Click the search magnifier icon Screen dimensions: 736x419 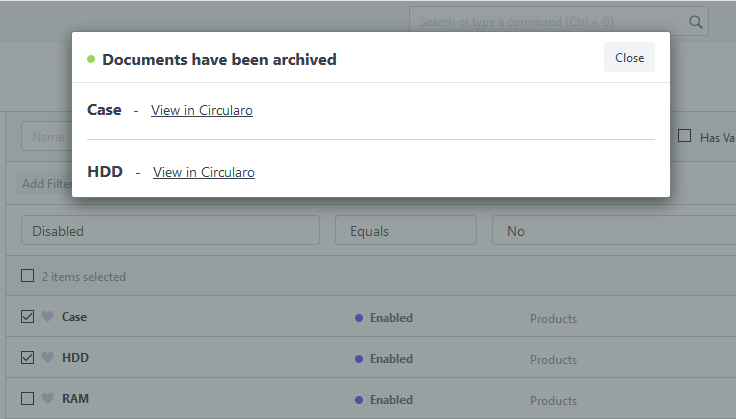pyautogui.click(x=696, y=22)
